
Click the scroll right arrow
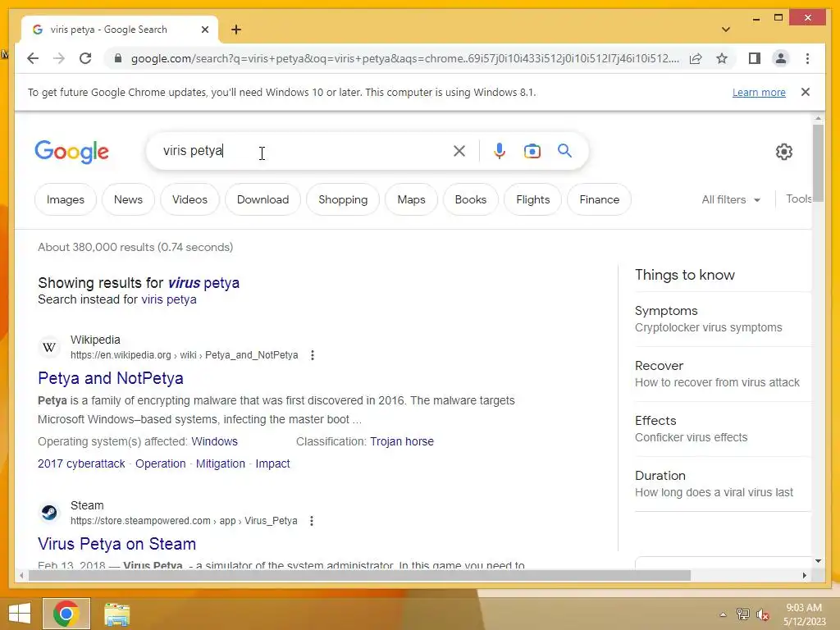coord(804,575)
